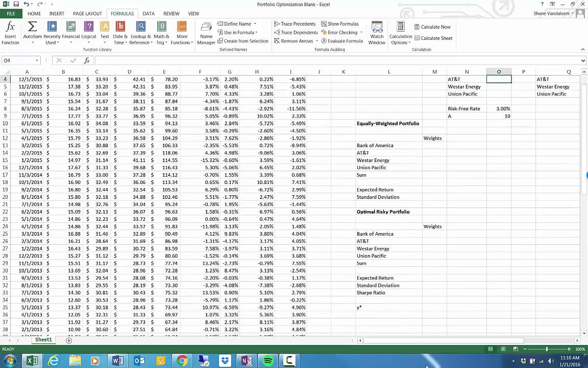
Task: Open Spotify from the taskbar
Action: click(x=268, y=360)
